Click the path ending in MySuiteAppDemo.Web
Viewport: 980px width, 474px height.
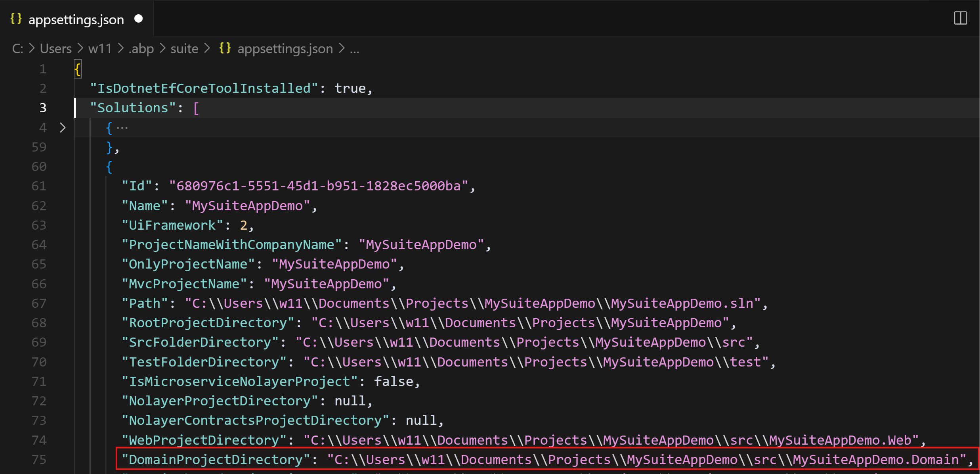611,440
